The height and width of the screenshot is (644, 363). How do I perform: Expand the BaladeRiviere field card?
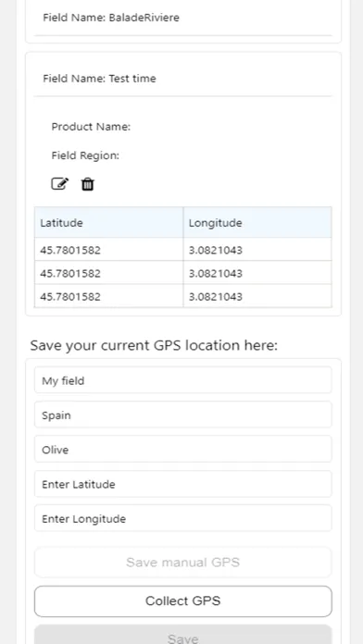(x=183, y=18)
